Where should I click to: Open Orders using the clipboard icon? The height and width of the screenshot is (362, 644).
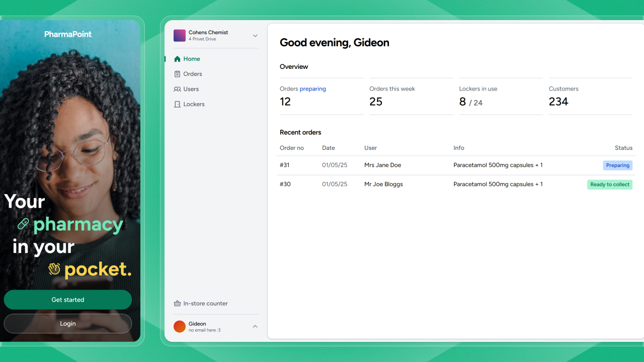point(178,74)
